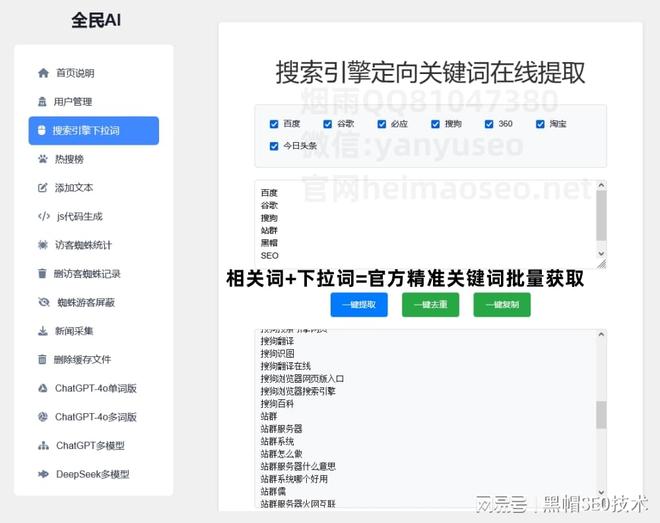This screenshot has height=523, width=660.
Task: Open the 搜索引擎下拉词 menu item
Action: (93, 131)
